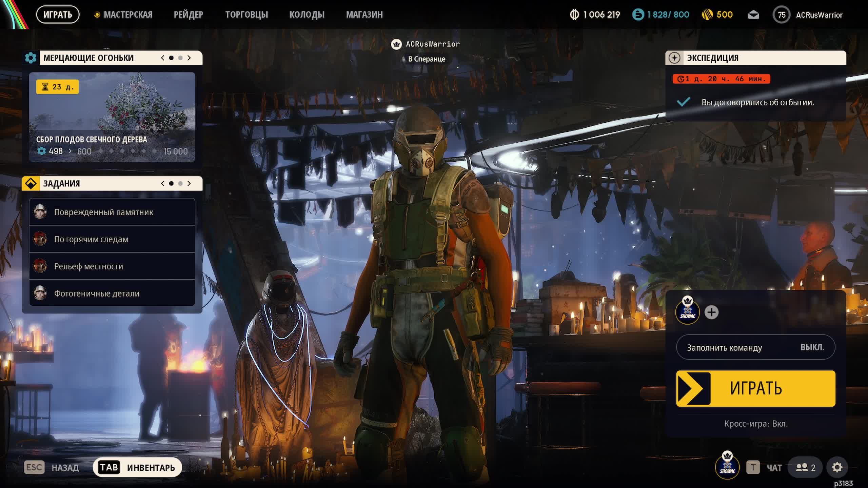Click the settings gear icon
Screen dimensions: 868x488
click(x=837, y=467)
